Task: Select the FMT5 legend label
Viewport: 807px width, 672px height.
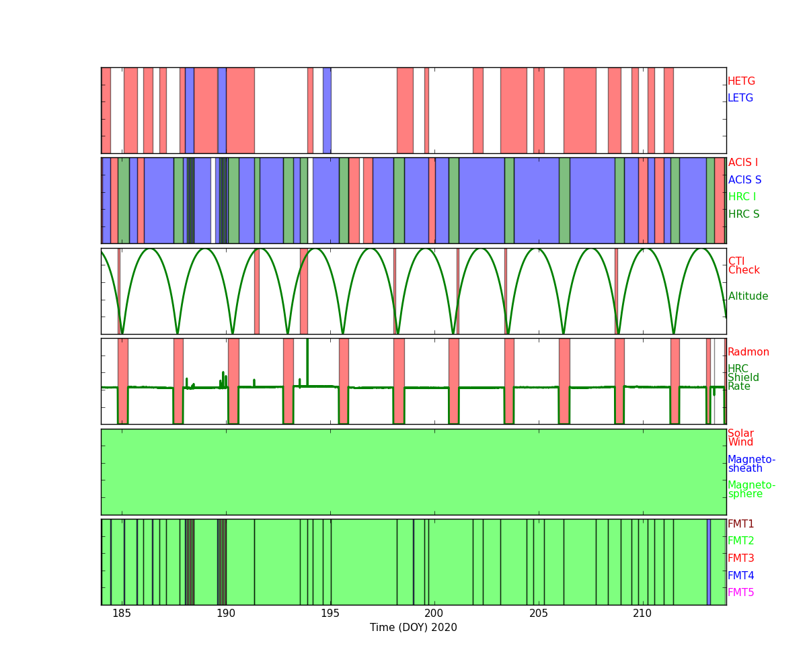Action: pyautogui.click(x=740, y=593)
